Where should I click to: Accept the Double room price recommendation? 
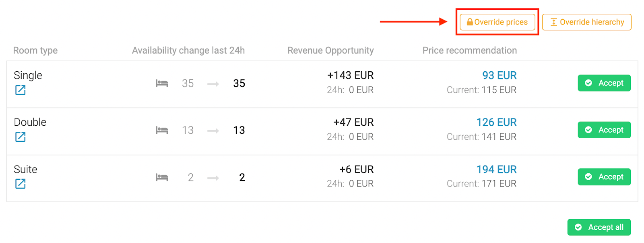click(604, 130)
